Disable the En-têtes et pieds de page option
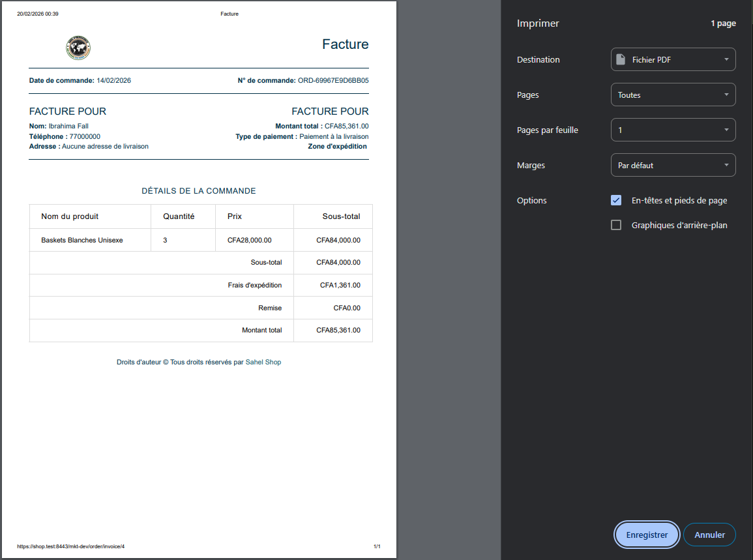Viewport: 753px width, 560px height. 616,200
